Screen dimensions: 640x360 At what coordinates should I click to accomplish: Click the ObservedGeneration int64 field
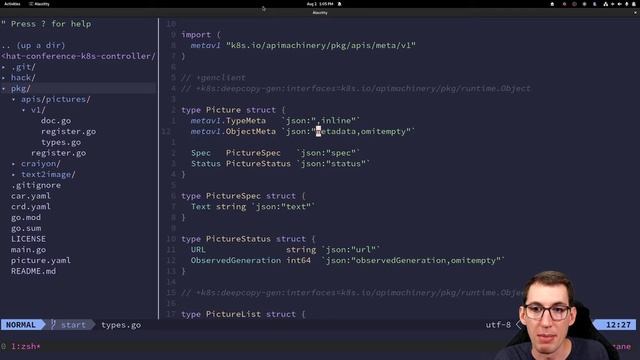[348, 260]
